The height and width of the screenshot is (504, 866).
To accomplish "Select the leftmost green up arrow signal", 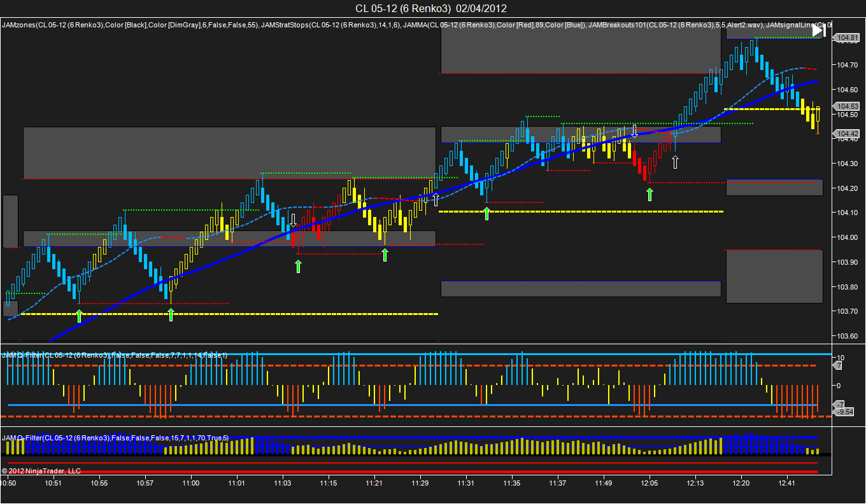I will tap(80, 316).
